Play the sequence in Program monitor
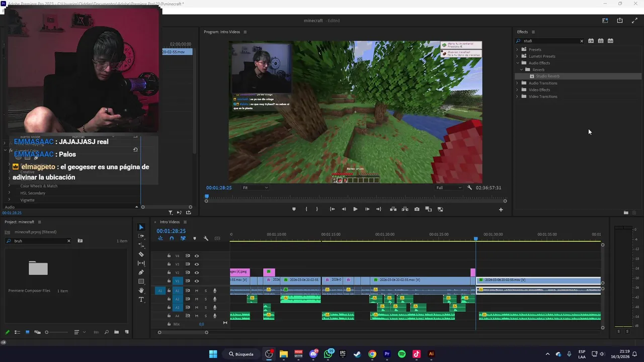Screen dimensions: 644x362 click(355, 209)
